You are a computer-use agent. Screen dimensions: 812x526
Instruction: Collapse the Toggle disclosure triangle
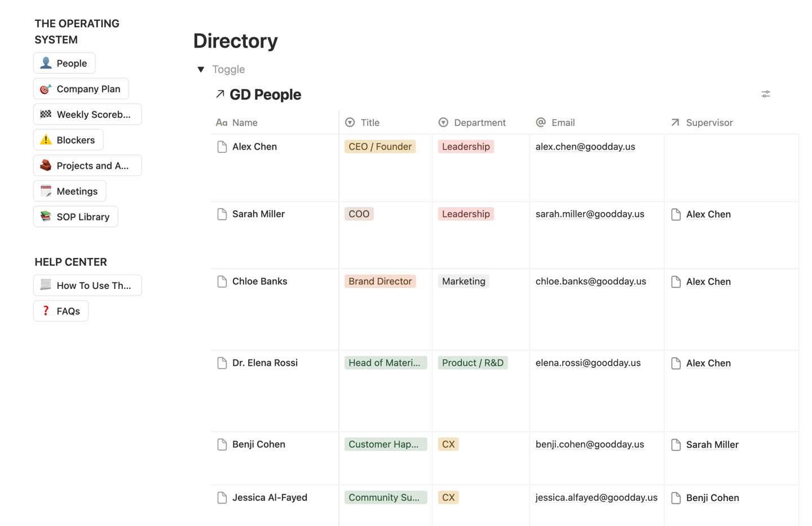201,69
